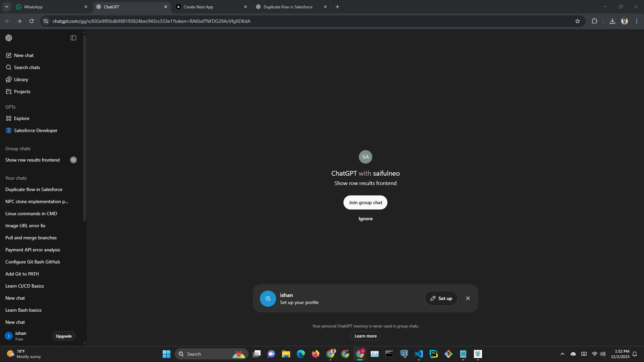Screen dimensions: 644x362
Task: Click the ChatGPT logo in sidebar
Action: (x=9, y=38)
